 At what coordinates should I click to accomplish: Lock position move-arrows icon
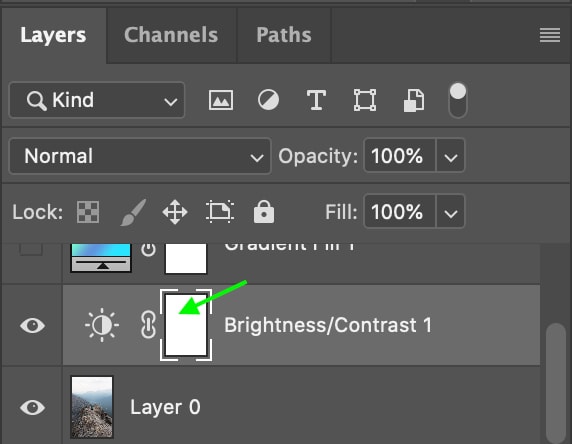pos(175,212)
